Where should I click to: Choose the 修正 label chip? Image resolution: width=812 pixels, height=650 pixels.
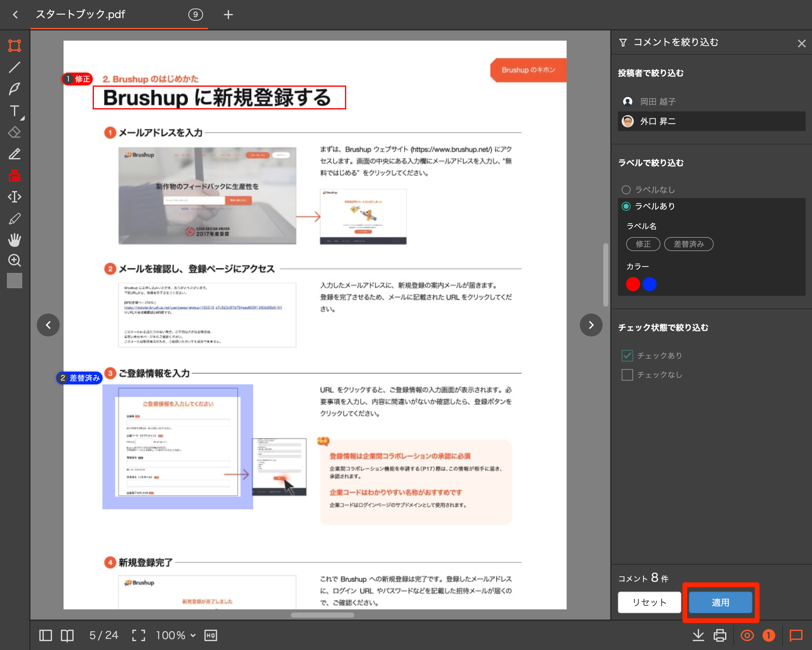coord(643,244)
